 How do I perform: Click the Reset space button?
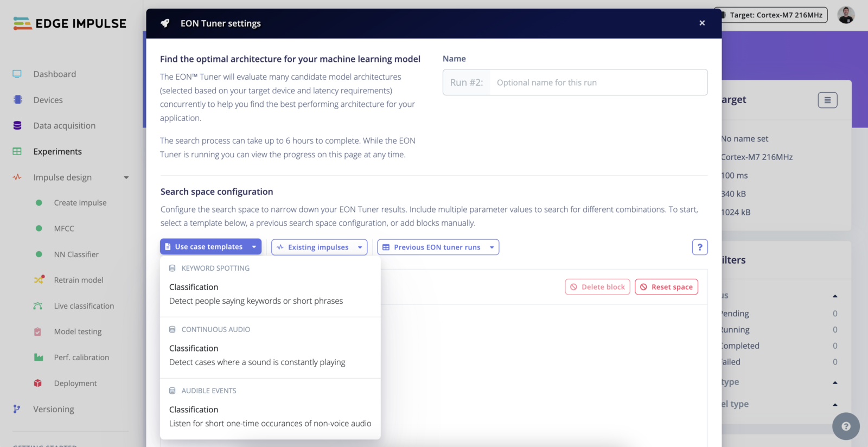pos(666,287)
